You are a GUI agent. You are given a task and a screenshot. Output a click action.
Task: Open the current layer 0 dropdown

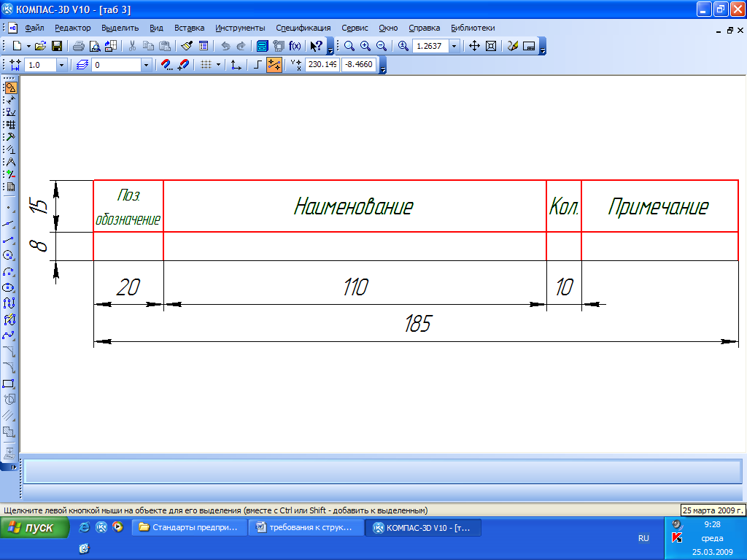[146, 65]
